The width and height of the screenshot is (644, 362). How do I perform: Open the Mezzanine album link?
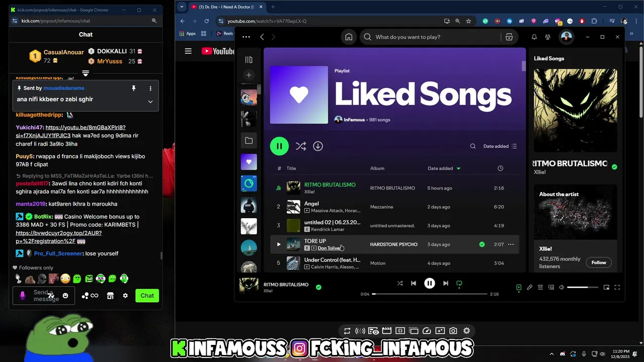click(381, 207)
